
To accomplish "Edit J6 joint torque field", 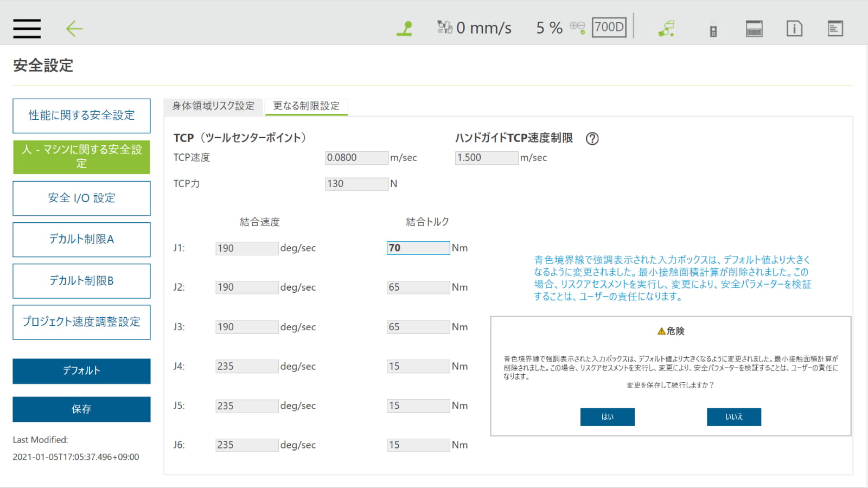I will (418, 445).
